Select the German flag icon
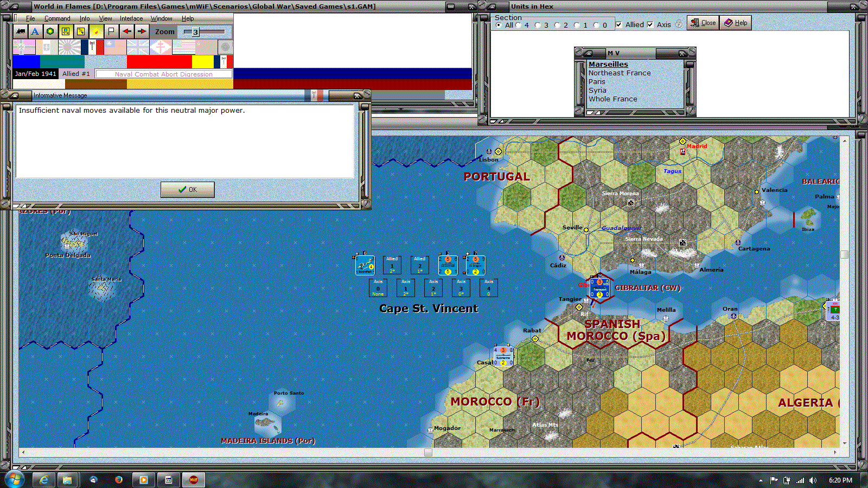 (x=24, y=47)
